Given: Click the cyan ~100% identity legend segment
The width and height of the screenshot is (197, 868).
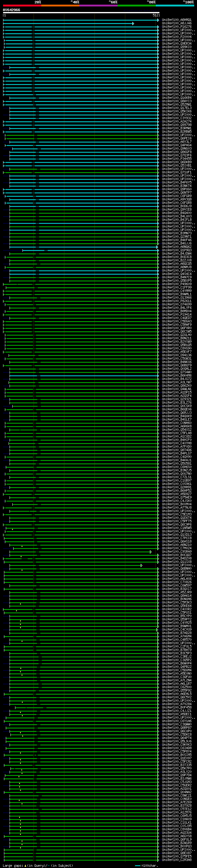Looking at the screenshot, I should click(x=175, y=6).
